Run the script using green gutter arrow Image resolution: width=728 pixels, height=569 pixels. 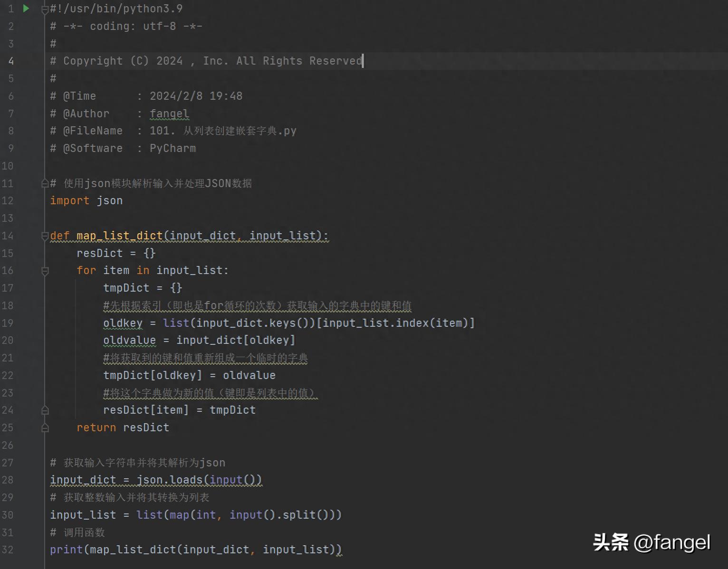pyautogui.click(x=26, y=9)
